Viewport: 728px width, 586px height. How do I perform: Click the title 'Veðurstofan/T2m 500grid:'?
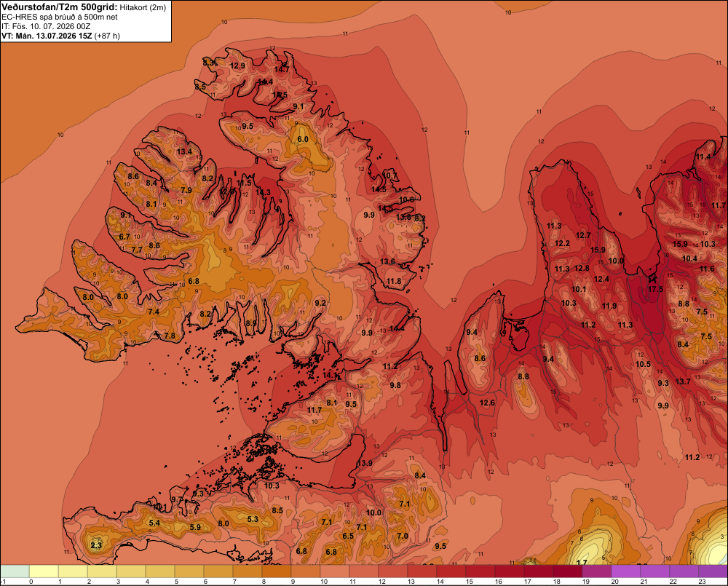click(x=60, y=7)
